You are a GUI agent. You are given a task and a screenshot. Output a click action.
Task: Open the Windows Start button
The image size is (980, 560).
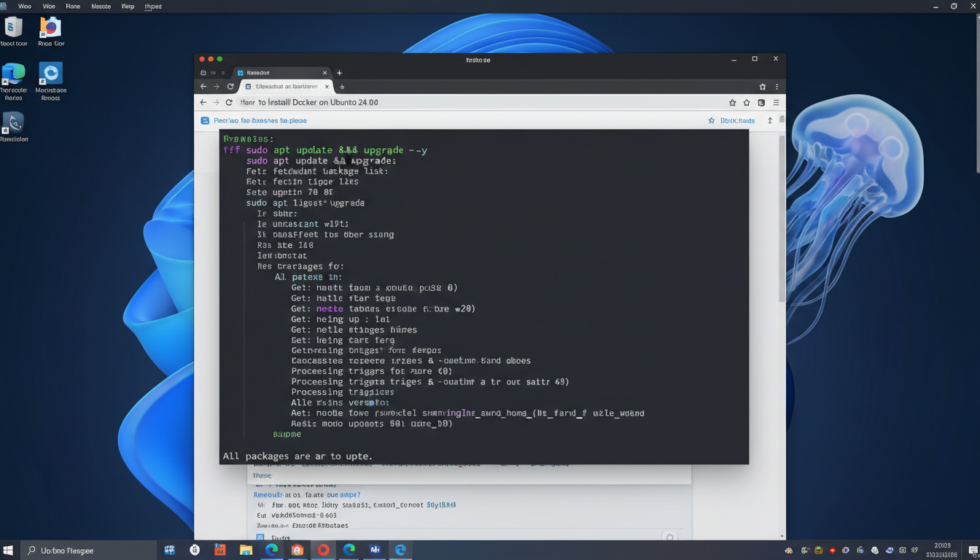[9, 551]
